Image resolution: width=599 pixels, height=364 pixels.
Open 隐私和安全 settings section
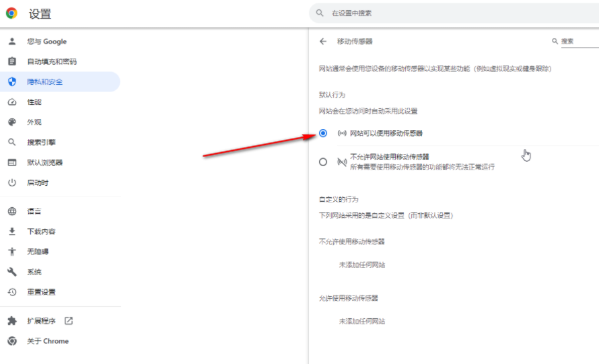point(61,81)
